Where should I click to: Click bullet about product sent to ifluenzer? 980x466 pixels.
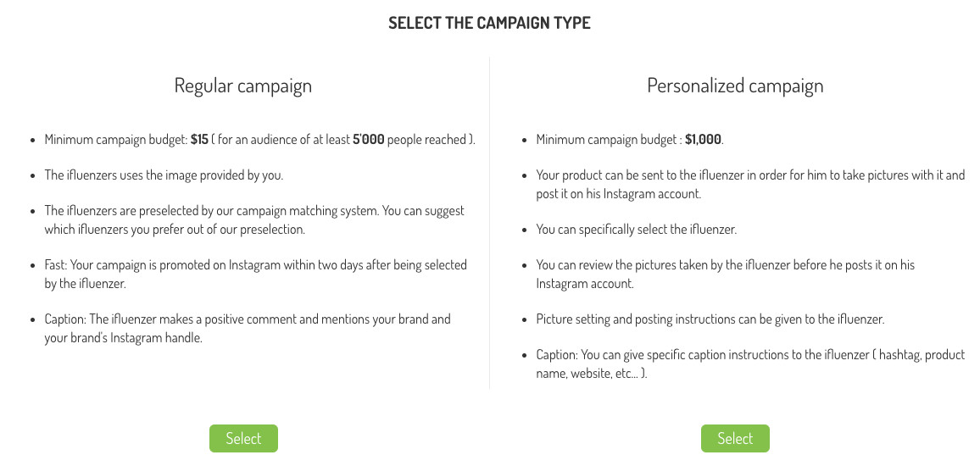(750, 184)
